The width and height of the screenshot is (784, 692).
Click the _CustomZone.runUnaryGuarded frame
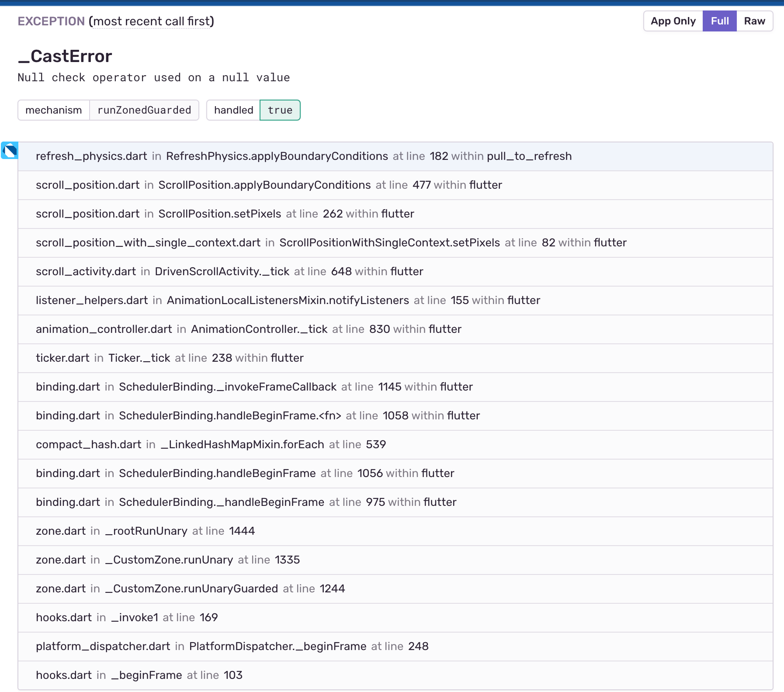click(x=395, y=589)
